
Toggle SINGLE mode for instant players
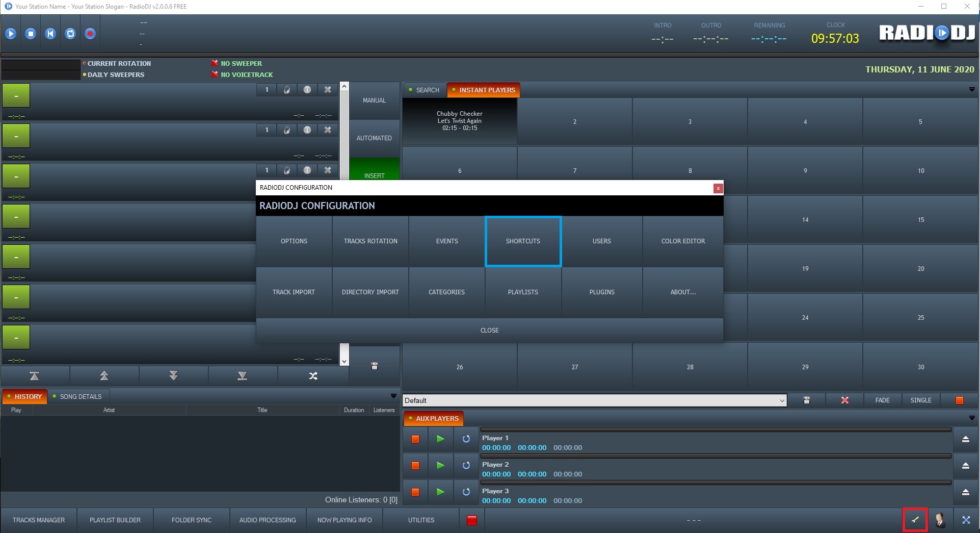pyautogui.click(x=920, y=400)
